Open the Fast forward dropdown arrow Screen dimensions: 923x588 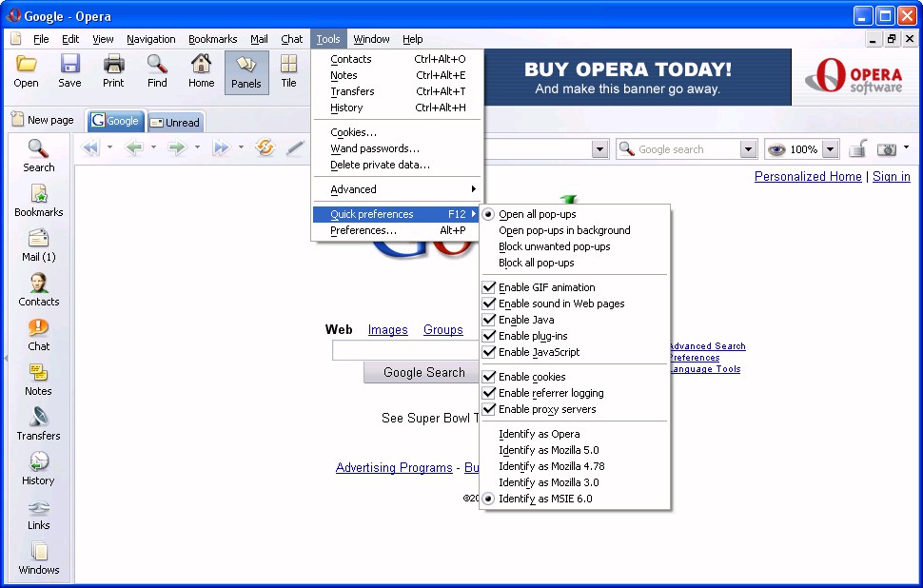coord(241,147)
